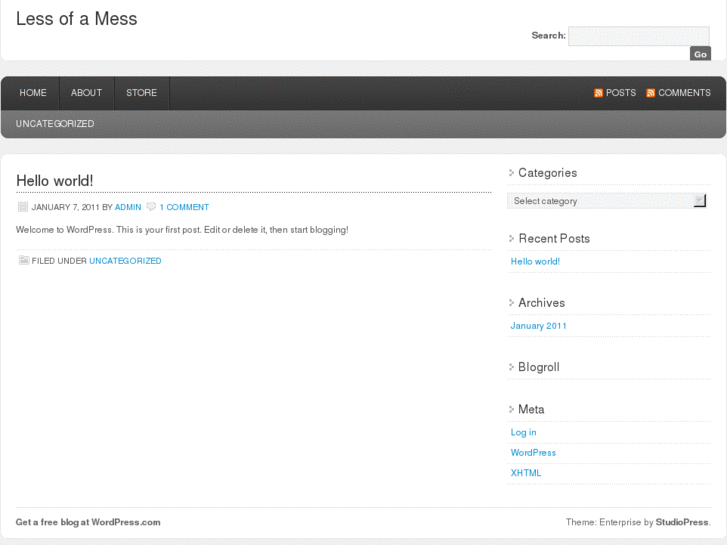Open Uncategorized under Filed Under
Viewport: 727px width, 545px height.
[x=125, y=261]
